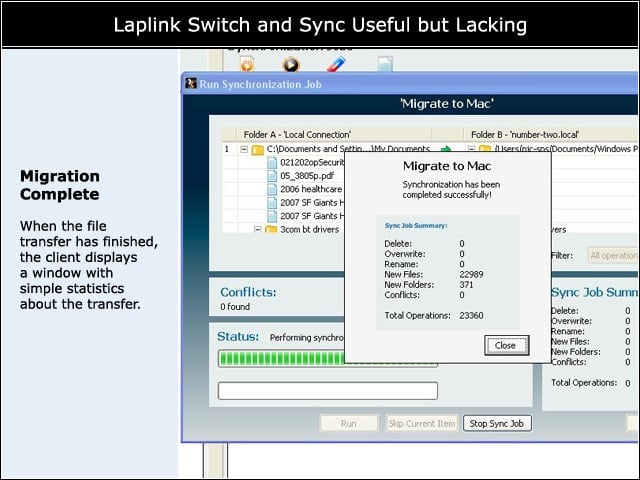Click the 'Status: Performing synchro' status text
The width and height of the screenshot is (640, 480).
280,337
